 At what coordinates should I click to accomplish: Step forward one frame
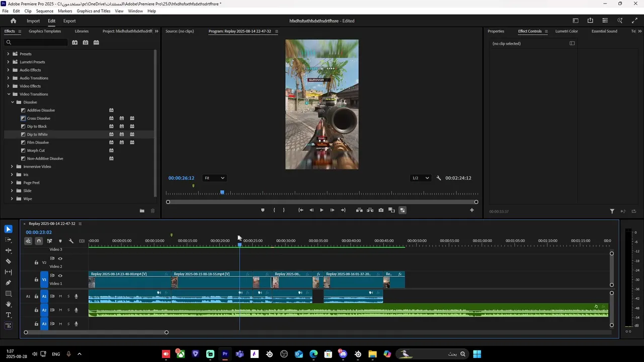coord(332,210)
